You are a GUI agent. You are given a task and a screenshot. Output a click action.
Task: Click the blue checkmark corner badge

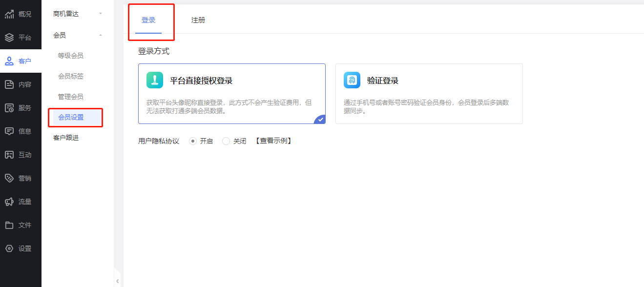[x=320, y=119]
